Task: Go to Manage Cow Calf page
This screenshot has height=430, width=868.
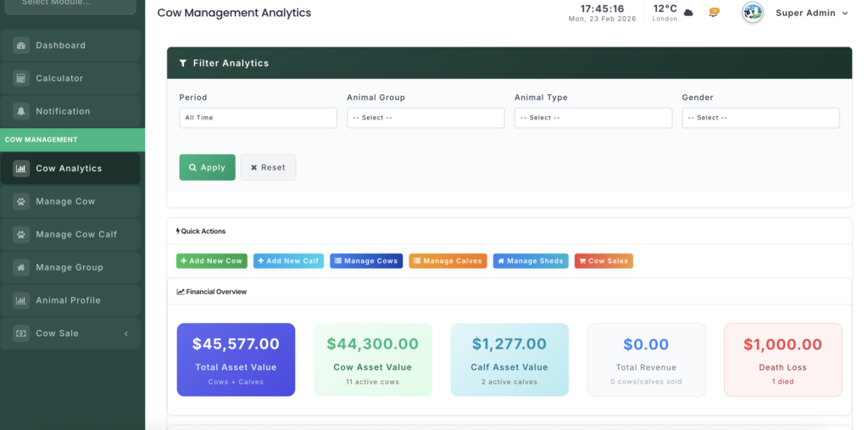Action: [x=75, y=235]
